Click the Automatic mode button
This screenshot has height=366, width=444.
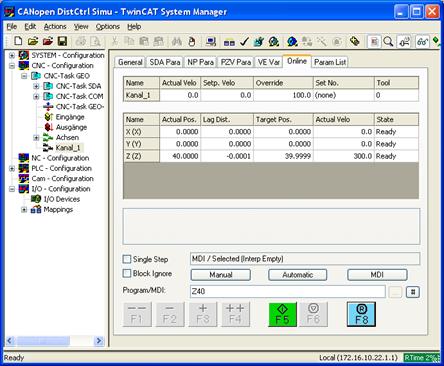coord(298,275)
